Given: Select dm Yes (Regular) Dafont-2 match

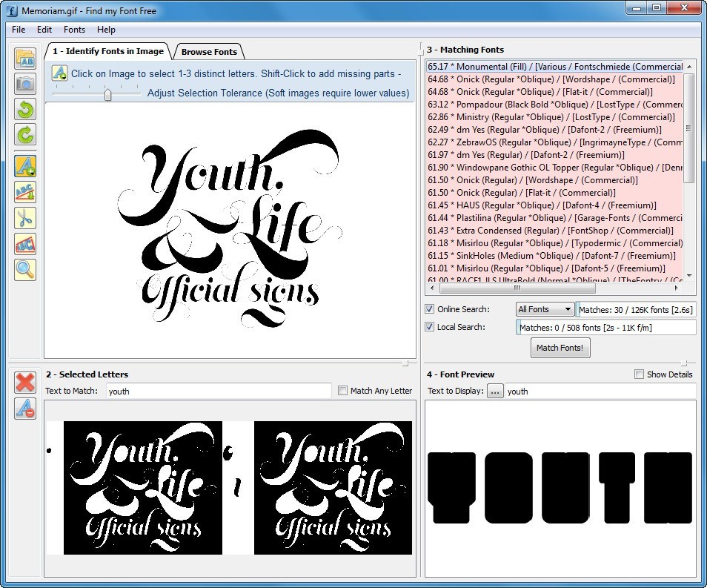Looking at the screenshot, I should (554, 155).
